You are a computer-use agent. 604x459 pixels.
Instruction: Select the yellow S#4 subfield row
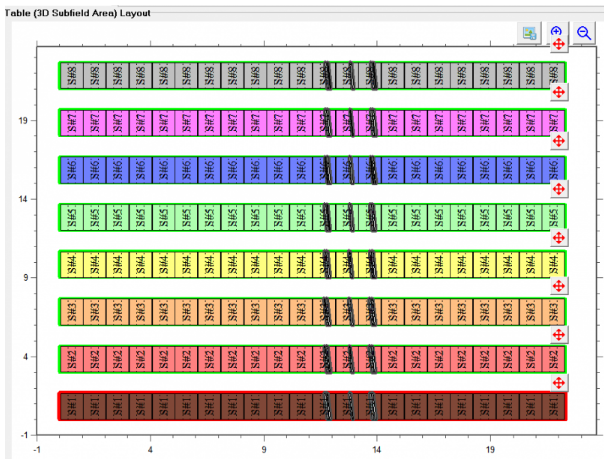click(250, 264)
